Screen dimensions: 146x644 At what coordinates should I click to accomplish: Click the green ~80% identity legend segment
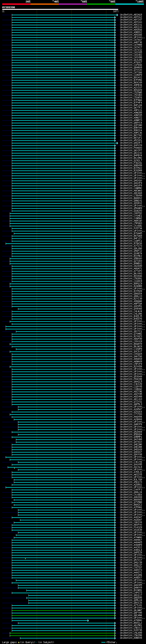tap(101, 4)
